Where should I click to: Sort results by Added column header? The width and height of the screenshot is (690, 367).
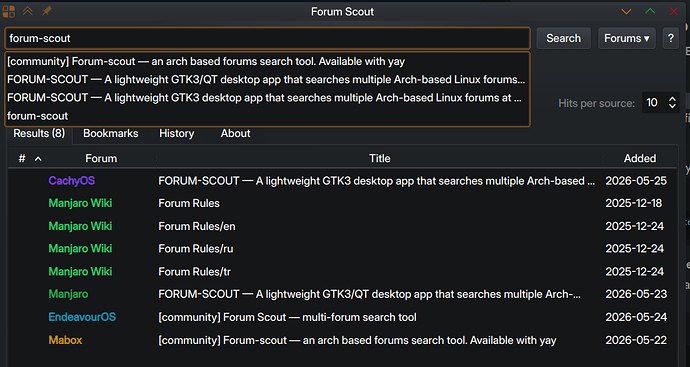[639, 158]
